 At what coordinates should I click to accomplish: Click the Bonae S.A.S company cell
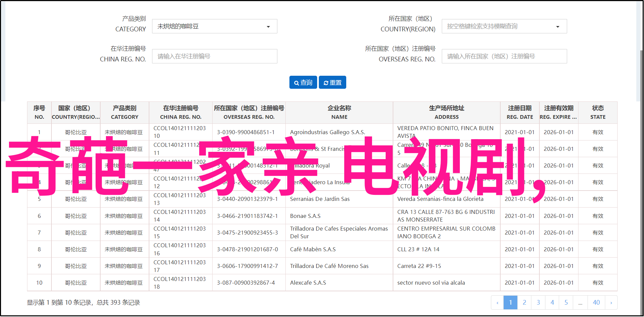pyautogui.click(x=305, y=216)
